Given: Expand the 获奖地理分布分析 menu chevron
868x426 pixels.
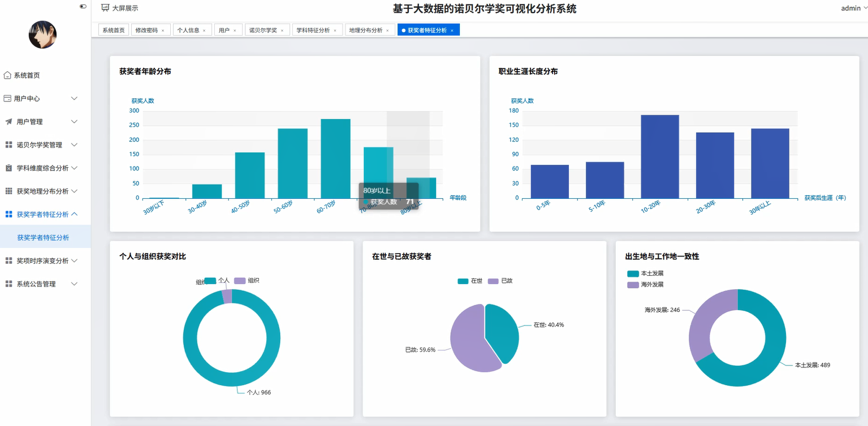Looking at the screenshot, I should point(74,191).
